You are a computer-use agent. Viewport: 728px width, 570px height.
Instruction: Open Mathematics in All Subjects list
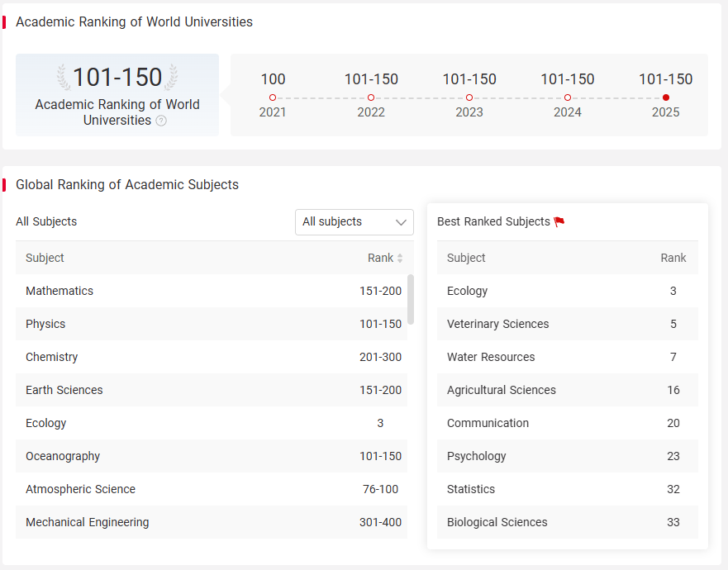pos(212,291)
